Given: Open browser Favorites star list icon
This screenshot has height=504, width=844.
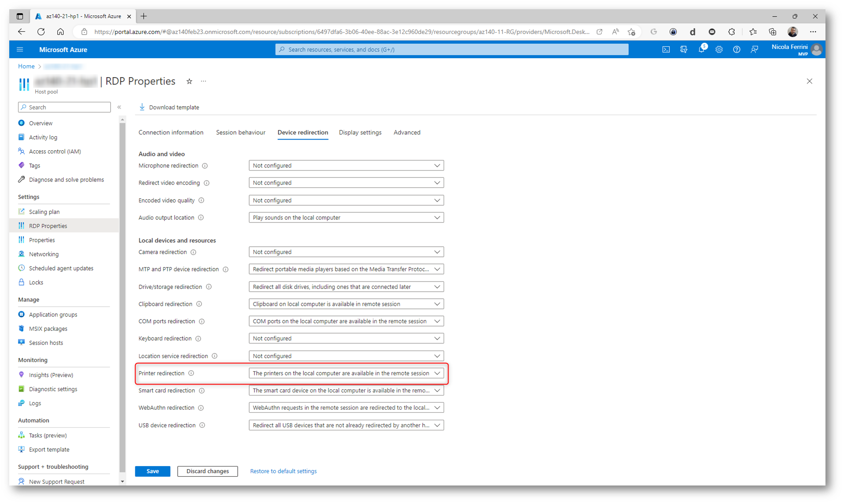Looking at the screenshot, I should click(x=753, y=32).
